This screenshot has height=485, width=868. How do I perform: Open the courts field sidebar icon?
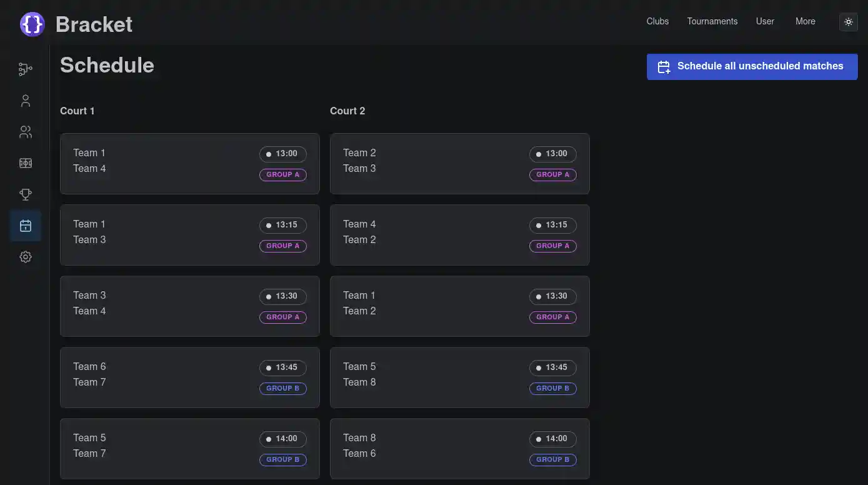point(26,163)
